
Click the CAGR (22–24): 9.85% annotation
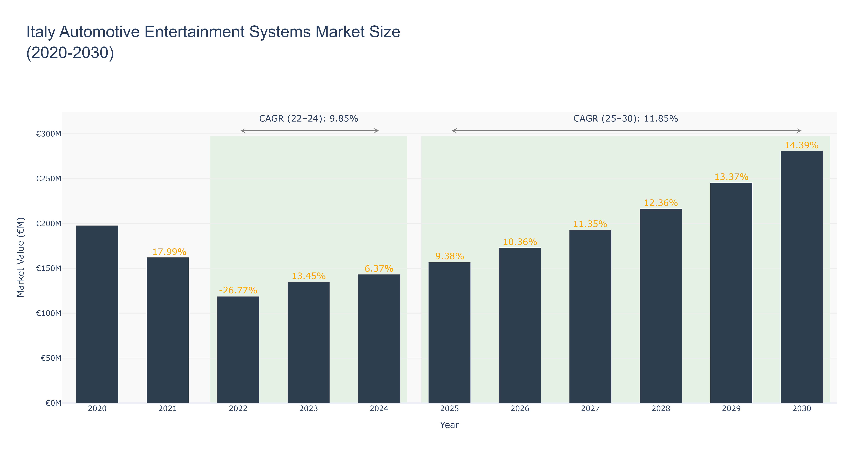click(308, 119)
